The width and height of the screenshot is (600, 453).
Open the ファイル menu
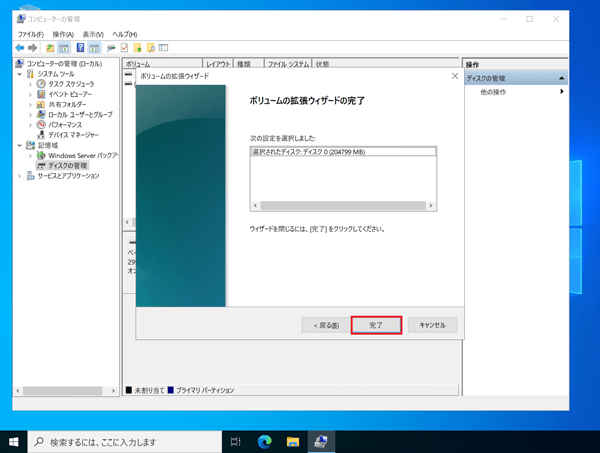(x=30, y=34)
